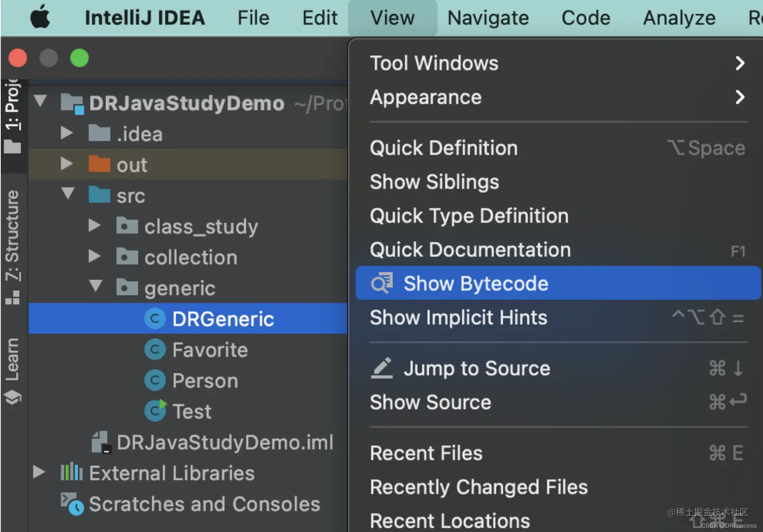Open Appearance submenu
This screenshot has width=763, height=532.
click(558, 97)
